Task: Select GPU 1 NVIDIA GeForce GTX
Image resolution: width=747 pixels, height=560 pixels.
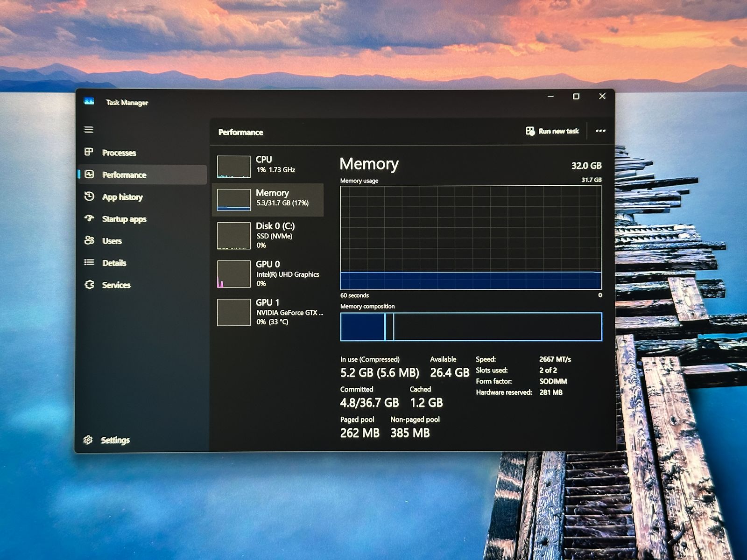Action: click(268, 312)
